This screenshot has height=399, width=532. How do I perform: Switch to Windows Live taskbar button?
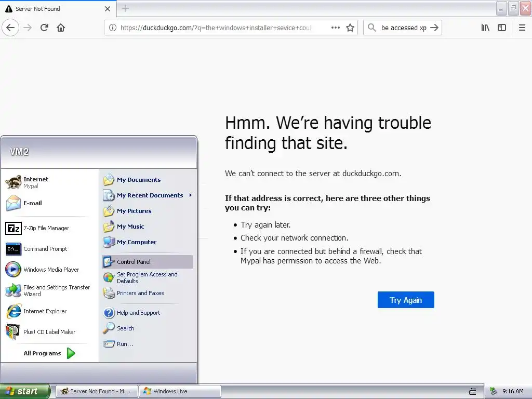point(180,391)
